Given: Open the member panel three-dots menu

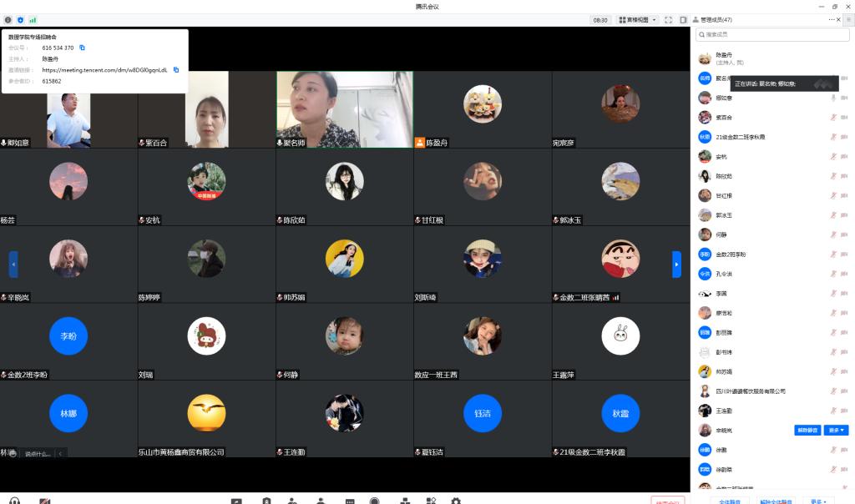Looking at the screenshot, I should 831,19.
